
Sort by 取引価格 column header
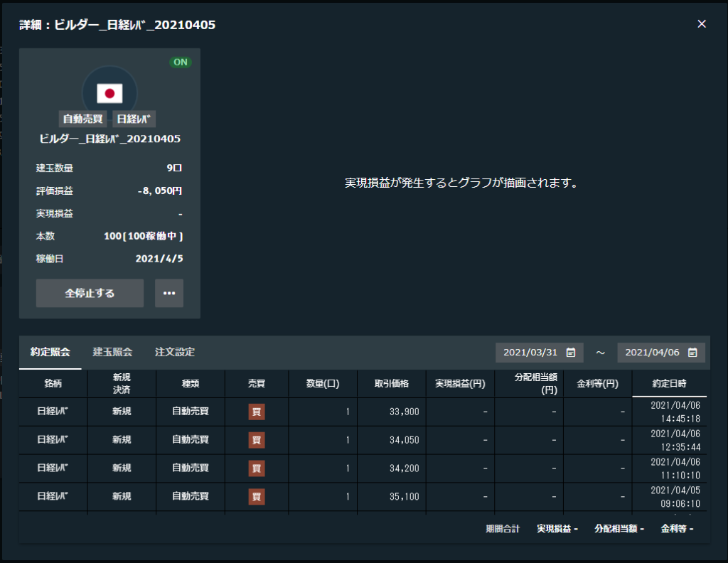point(391,384)
